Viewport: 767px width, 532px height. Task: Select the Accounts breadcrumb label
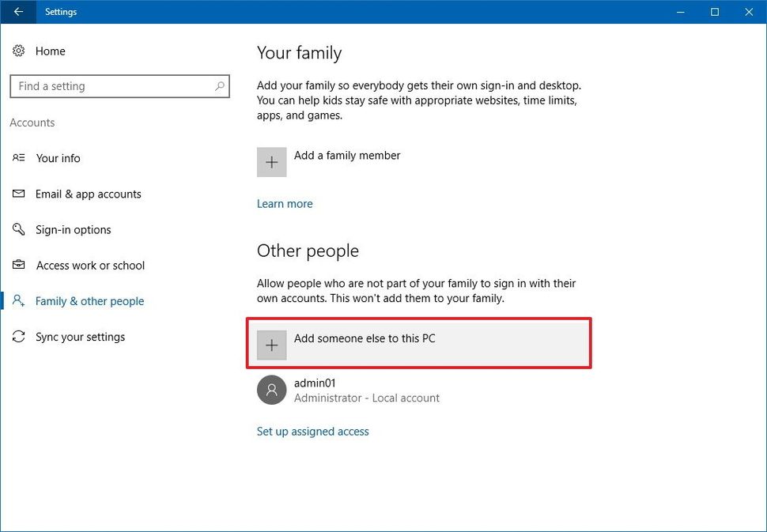point(32,123)
